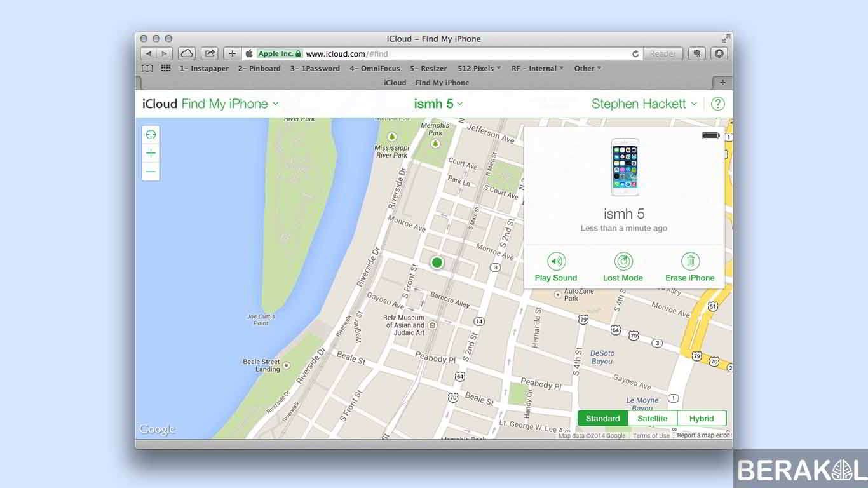Click Beale Street Landing map marker
The width and height of the screenshot is (868, 488).
coord(287,365)
